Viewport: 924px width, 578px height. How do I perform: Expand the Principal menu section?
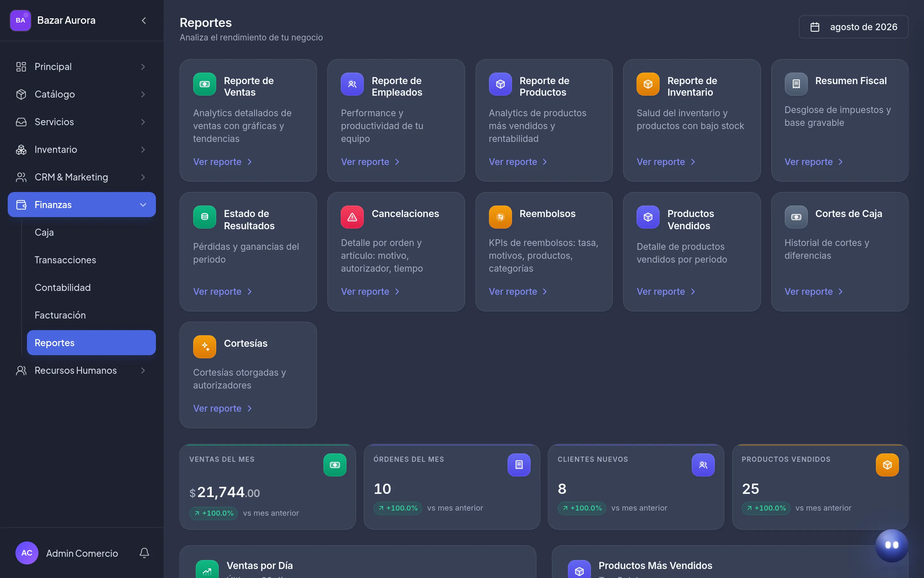(x=82, y=66)
